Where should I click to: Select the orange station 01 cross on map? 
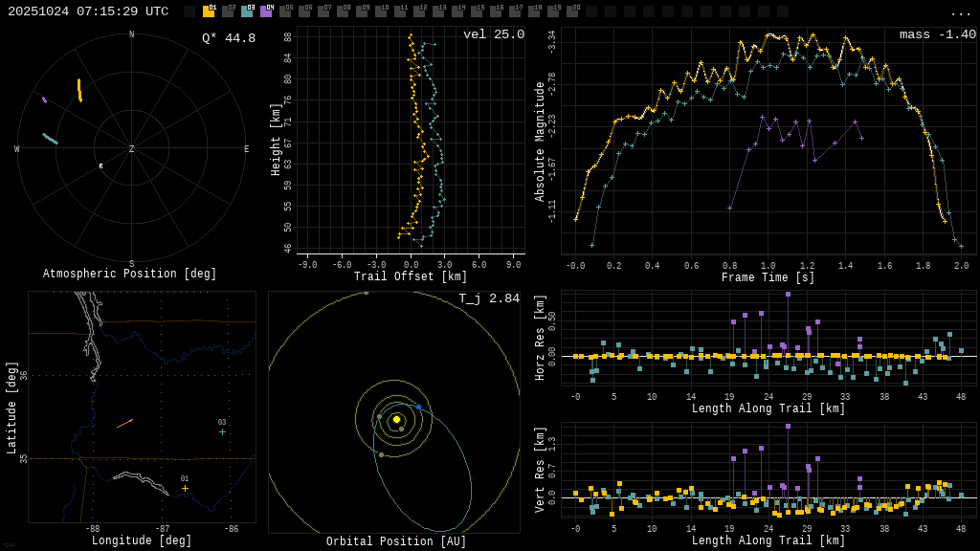coord(185,488)
